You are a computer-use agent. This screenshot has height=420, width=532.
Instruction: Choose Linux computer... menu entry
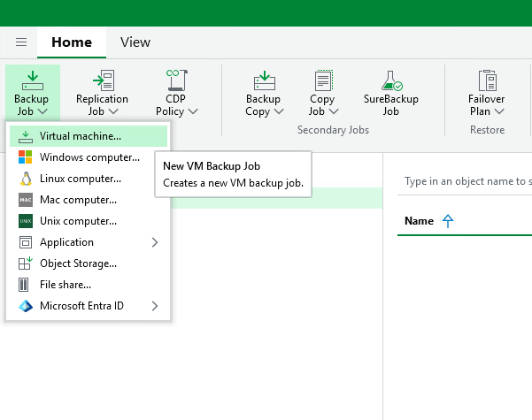(x=89, y=179)
